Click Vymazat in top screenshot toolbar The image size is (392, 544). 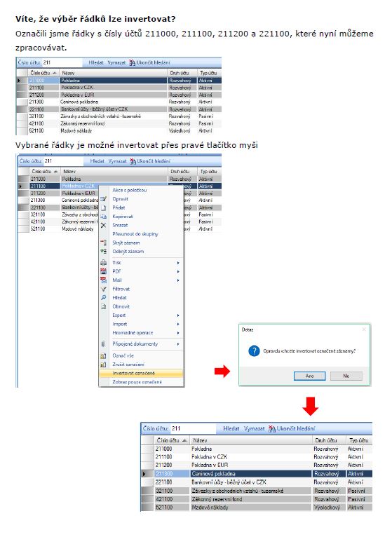pos(116,63)
